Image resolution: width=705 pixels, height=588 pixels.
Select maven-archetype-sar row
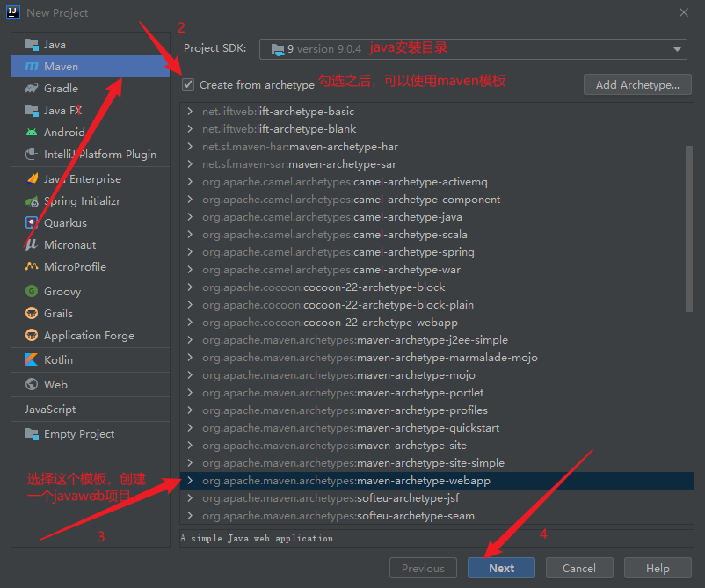(437, 164)
